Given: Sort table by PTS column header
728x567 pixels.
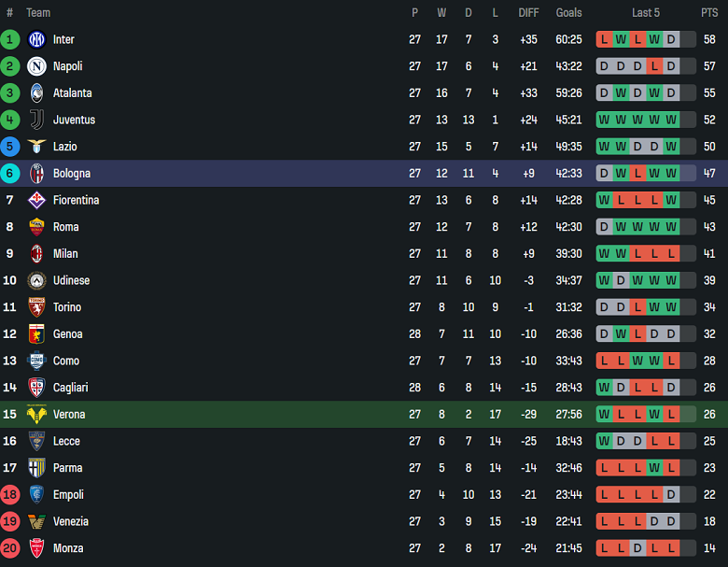Looking at the screenshot, I should 709,13.
